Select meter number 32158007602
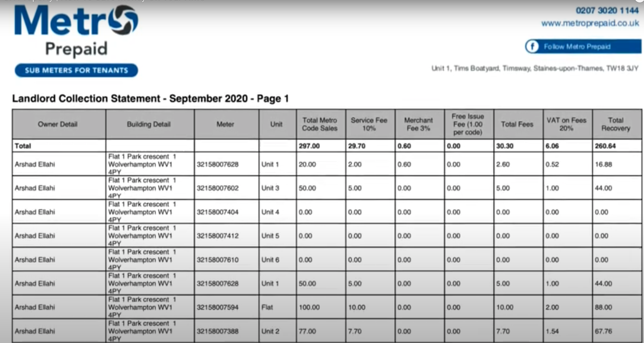 pyautogui.click(x=218, y=188)
